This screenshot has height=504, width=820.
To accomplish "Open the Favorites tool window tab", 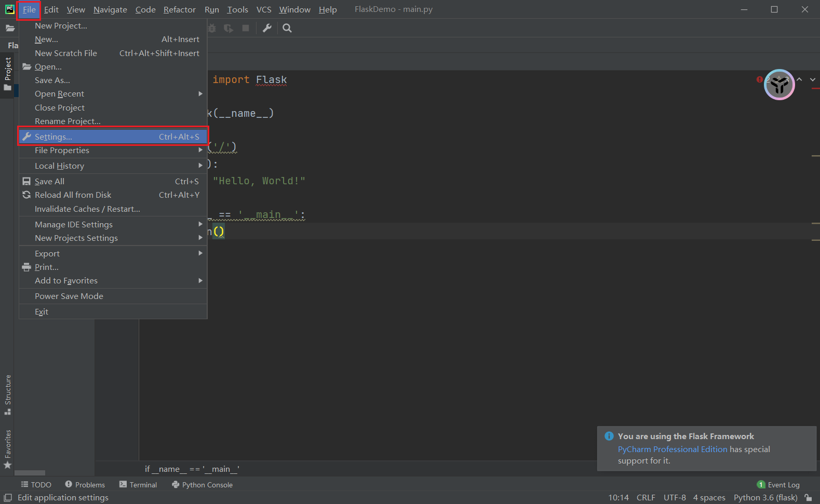I will pos(7,449).
